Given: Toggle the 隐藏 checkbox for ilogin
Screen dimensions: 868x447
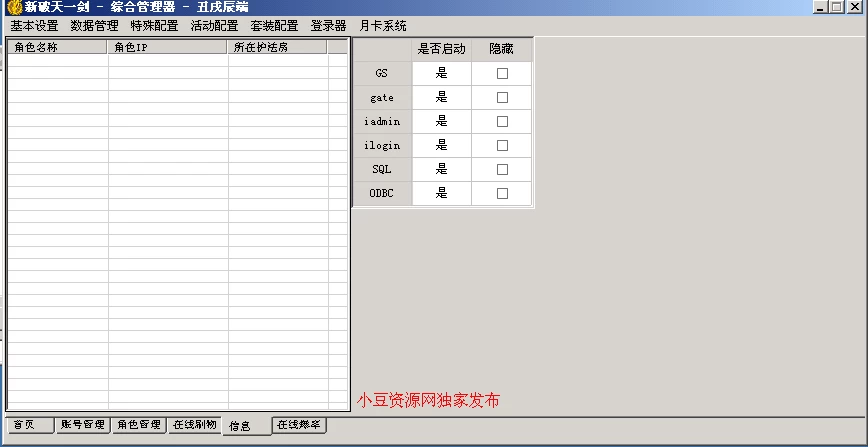Looking at the screenshot, I should [502, 145].
